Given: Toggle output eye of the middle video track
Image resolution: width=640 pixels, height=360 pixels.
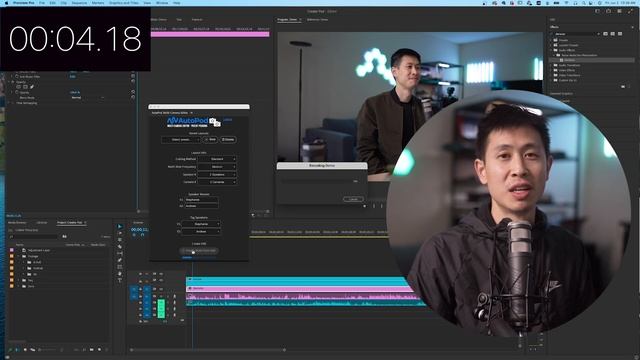Looking at the screenshot, I should 161,281.
